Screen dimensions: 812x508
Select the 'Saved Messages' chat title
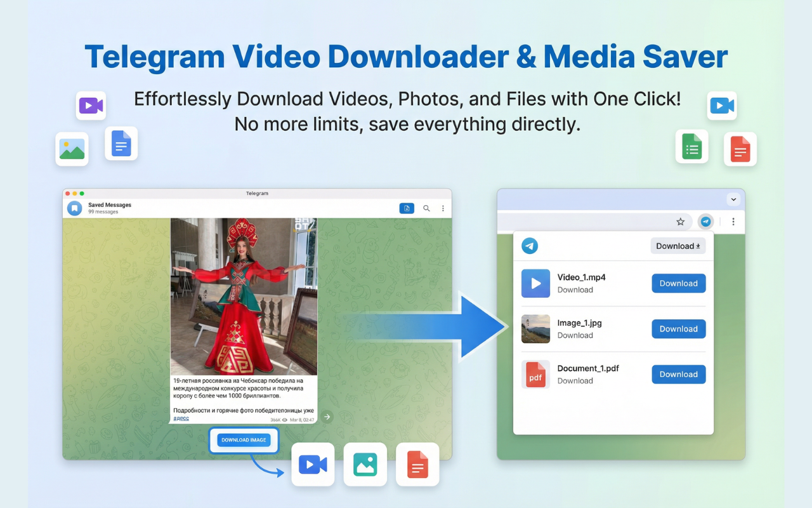pos(110,205)
